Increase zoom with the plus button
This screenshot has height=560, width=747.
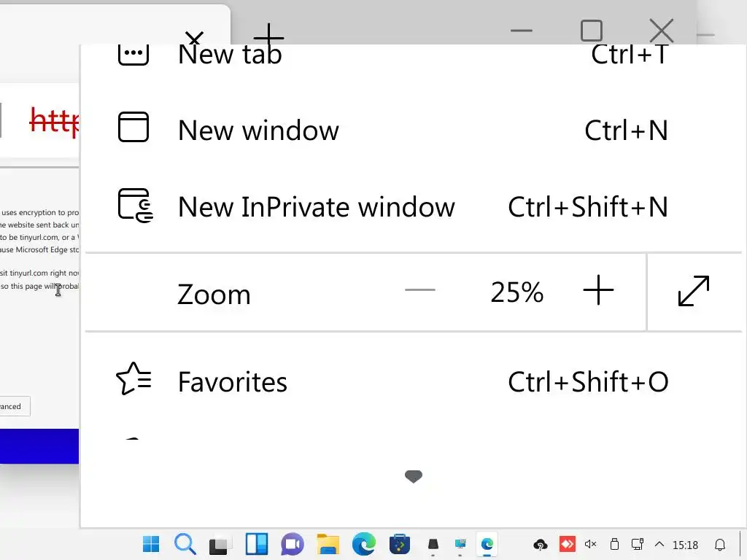598,291
